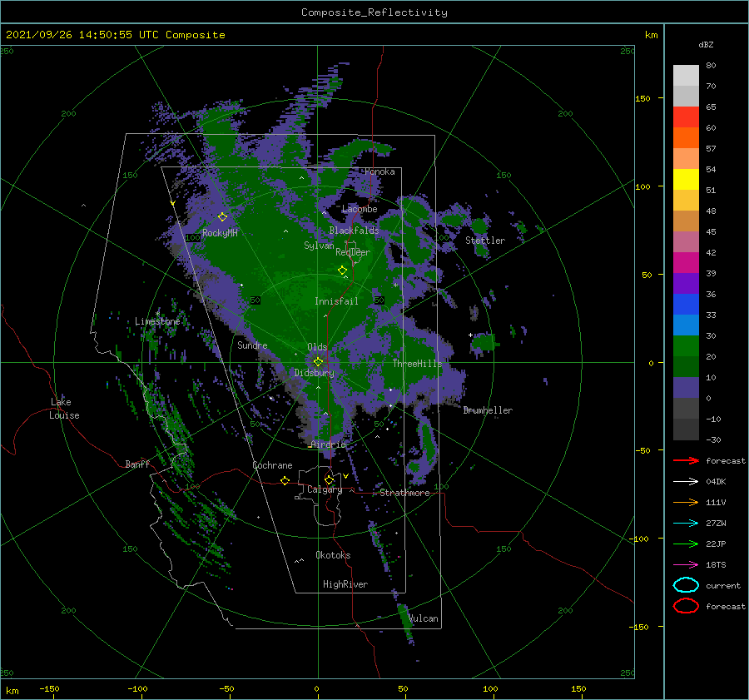Click the HighRiver label
The width and height of the screenshot is (749, 700).
(x=345, y=584)
